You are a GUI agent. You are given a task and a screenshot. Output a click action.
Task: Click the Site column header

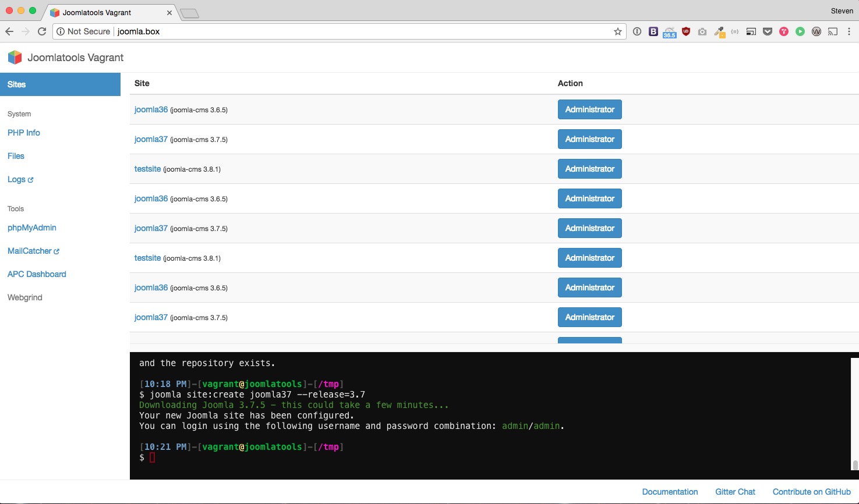[142, 83]
